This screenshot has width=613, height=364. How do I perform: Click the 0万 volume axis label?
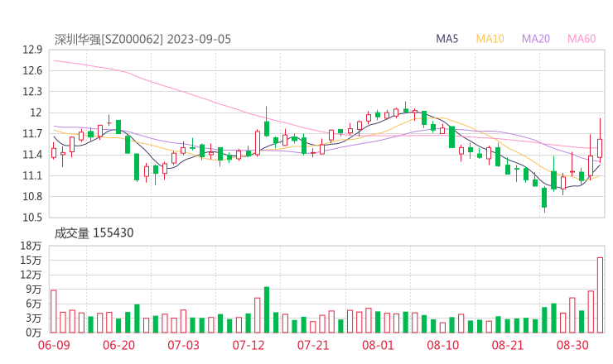[34, 333]
